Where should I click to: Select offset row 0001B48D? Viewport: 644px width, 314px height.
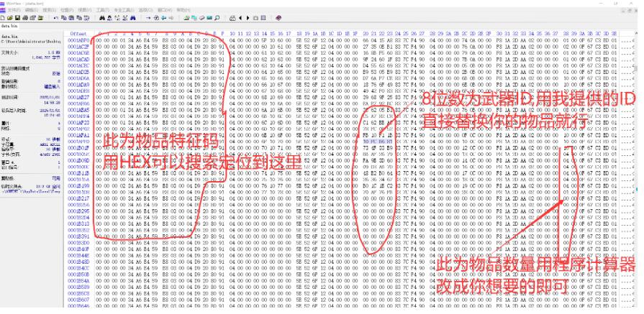(78, 262)
